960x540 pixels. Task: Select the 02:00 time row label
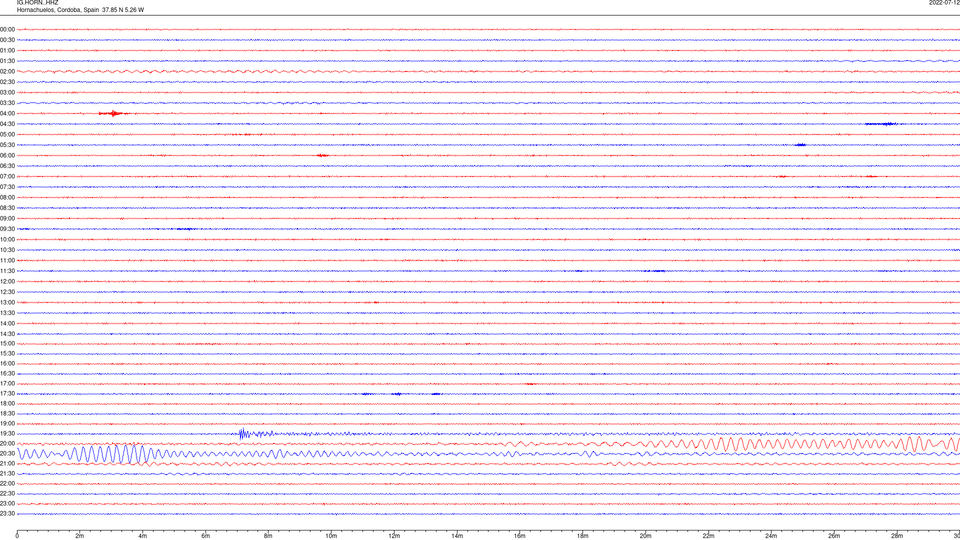[x=7, y=71]
